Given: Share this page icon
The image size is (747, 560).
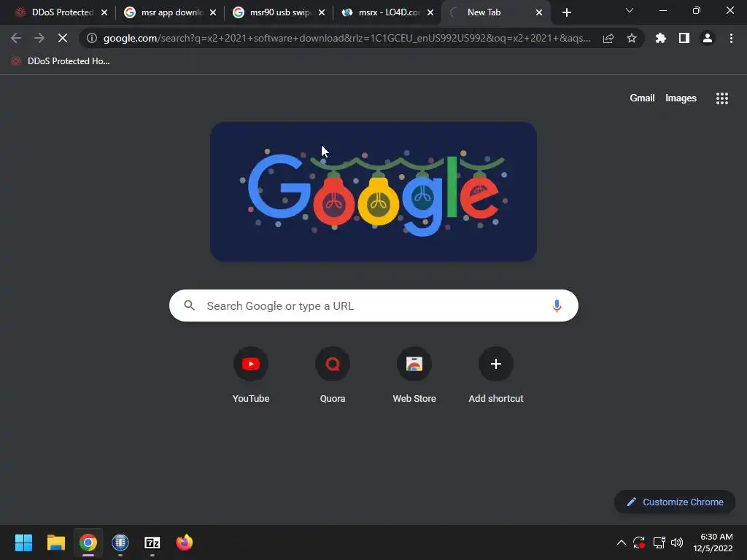Looking at the screenshot, I should tap(608, 39).
